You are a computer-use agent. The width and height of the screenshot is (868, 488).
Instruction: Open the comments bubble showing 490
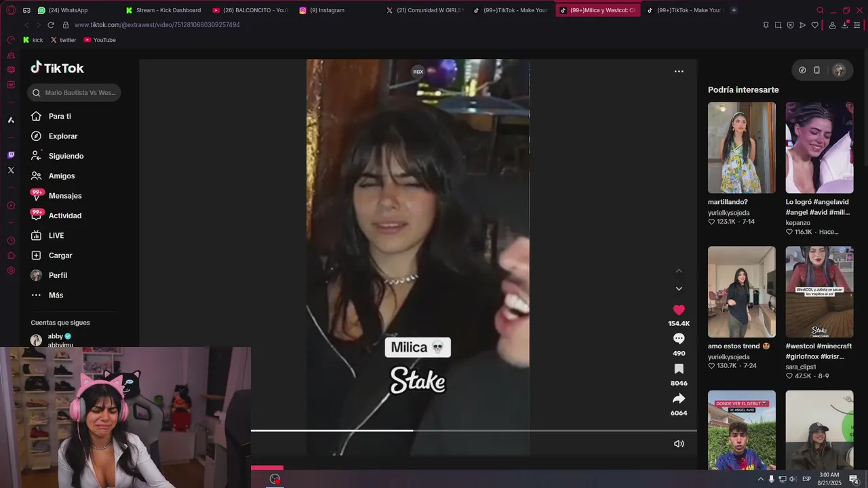[679, 338]
